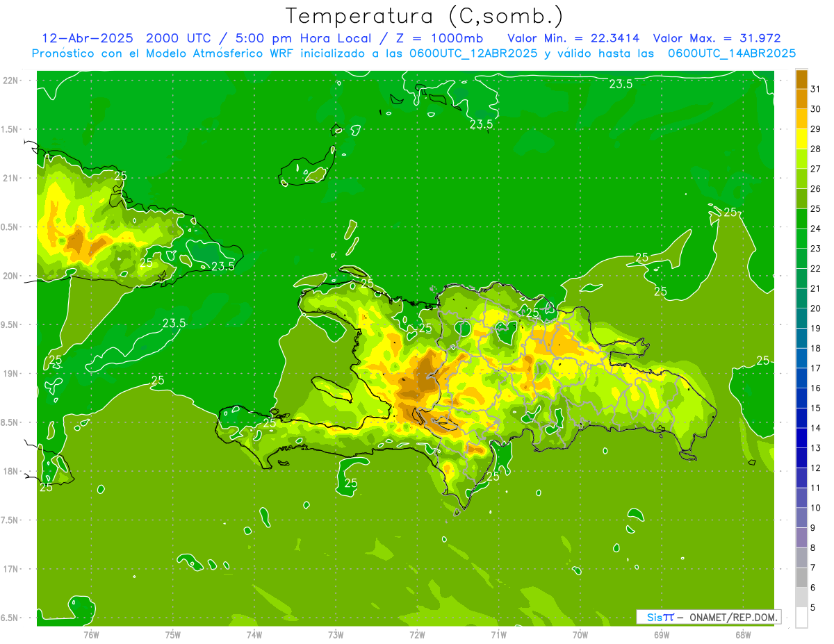
Task: Pick the white colorbar swatch below 5
Action: [x=801, y=618]
